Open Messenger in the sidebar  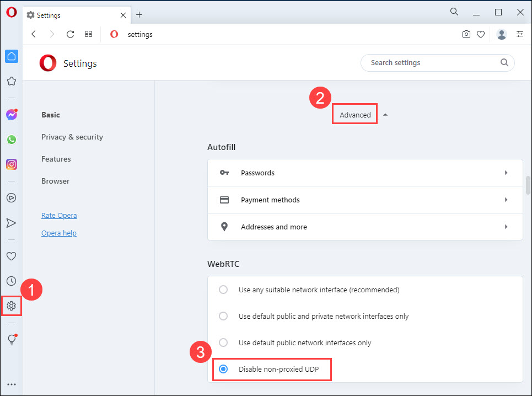click(12, 115)
